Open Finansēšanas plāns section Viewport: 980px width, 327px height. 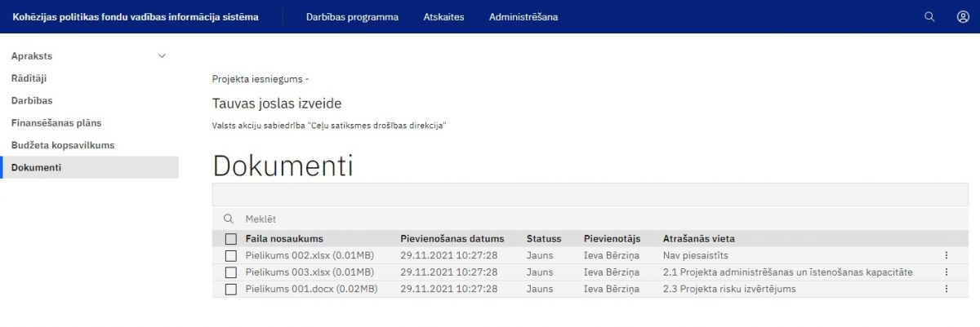(56, 123)
